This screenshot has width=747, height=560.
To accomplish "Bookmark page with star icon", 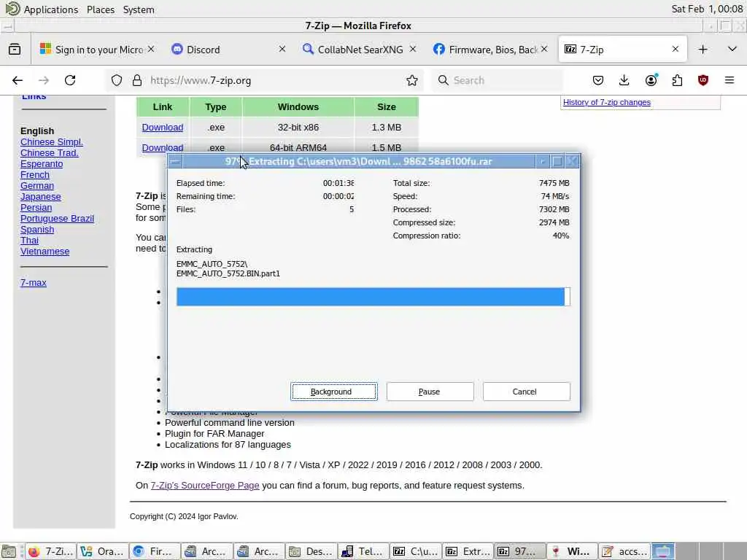I will point(412,80).
